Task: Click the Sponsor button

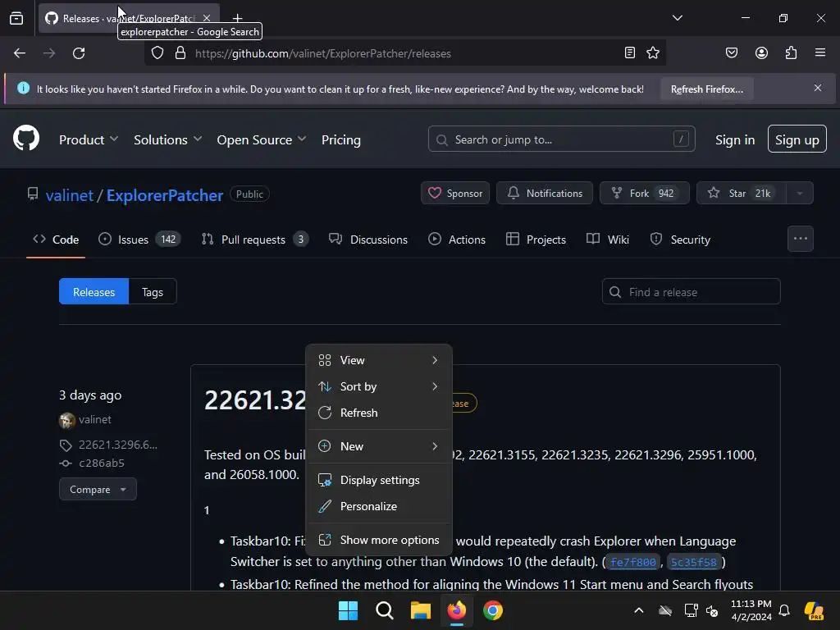Action: 455,194
